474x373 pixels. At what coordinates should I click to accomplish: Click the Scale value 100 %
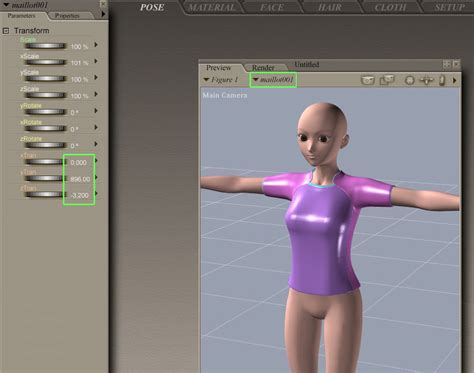[79, 47]
